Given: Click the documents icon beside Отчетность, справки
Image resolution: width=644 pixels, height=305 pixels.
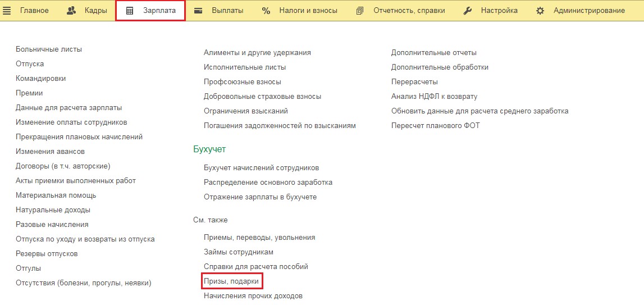Looking at the screenshot, I should 360,11.
